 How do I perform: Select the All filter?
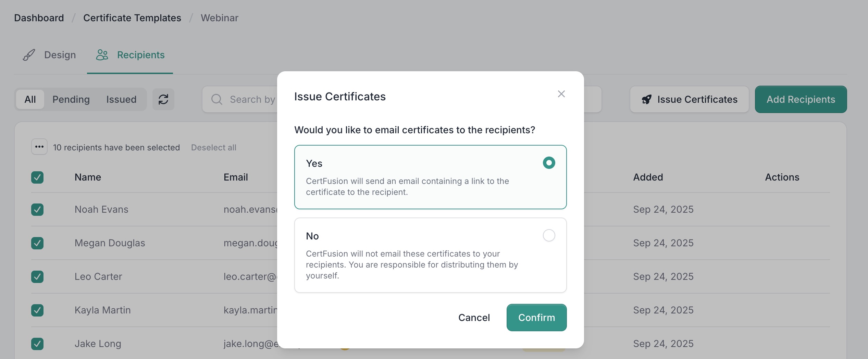click(x=30, y=99)
